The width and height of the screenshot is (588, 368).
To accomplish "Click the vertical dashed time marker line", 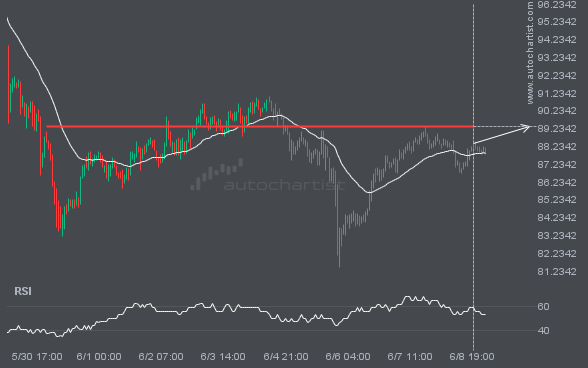I will pyautogui.click(x=473, y=176).
